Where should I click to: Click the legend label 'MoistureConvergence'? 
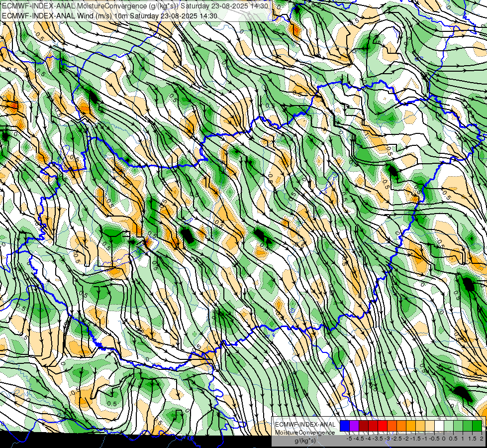point(305,433)
